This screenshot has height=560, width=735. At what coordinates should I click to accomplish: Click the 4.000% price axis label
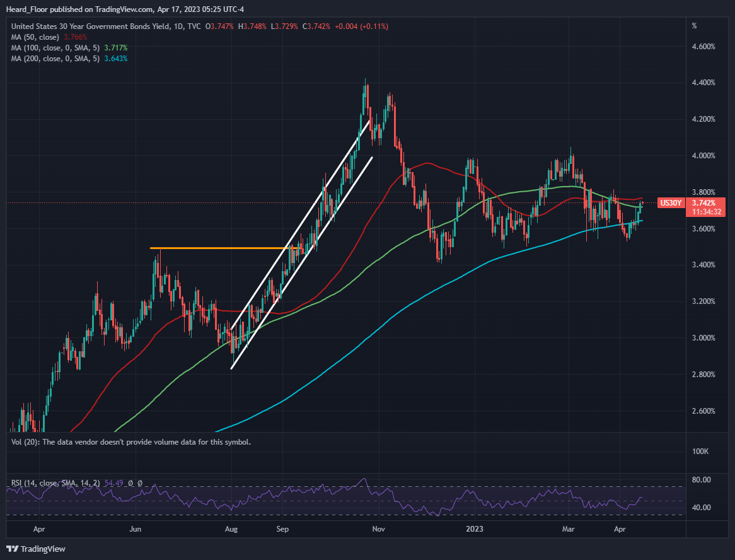pos(703,156)
